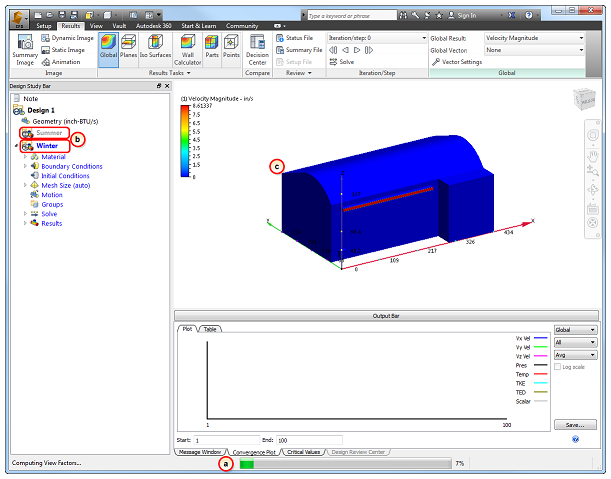Expand the Results Tasks panel menu
611x479 pixels.
170,73
